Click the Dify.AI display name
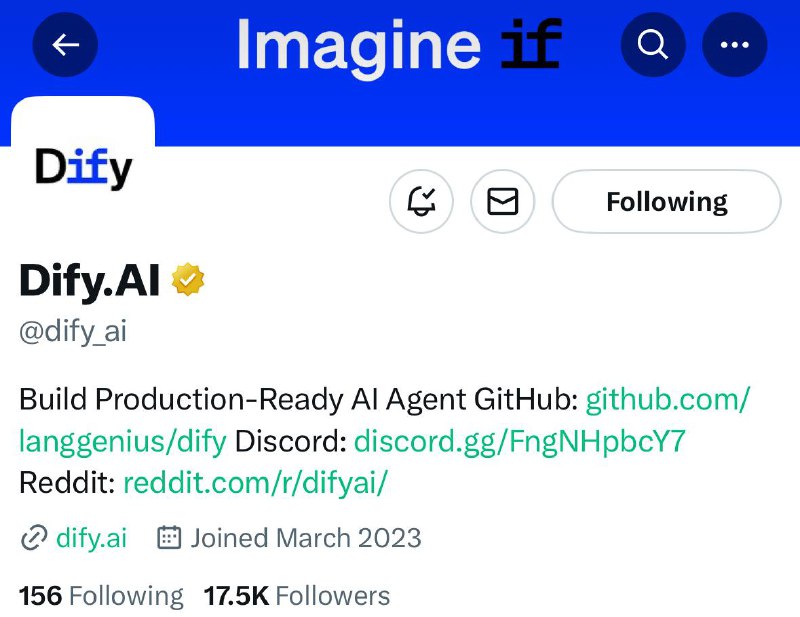 [90, 280]
